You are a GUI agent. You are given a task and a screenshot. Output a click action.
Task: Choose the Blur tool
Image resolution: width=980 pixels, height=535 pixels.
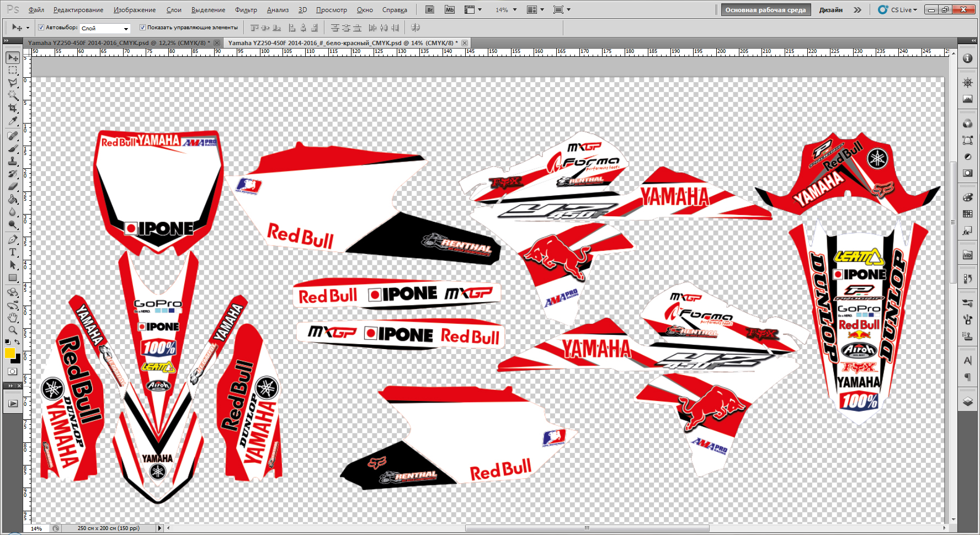tap(13, 212)
